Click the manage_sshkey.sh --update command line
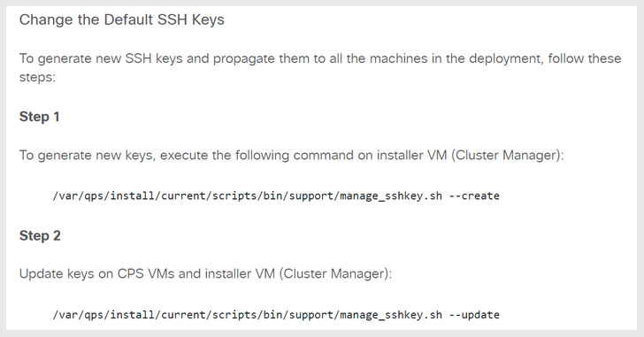The image size is (644, 337). (276, 315)
